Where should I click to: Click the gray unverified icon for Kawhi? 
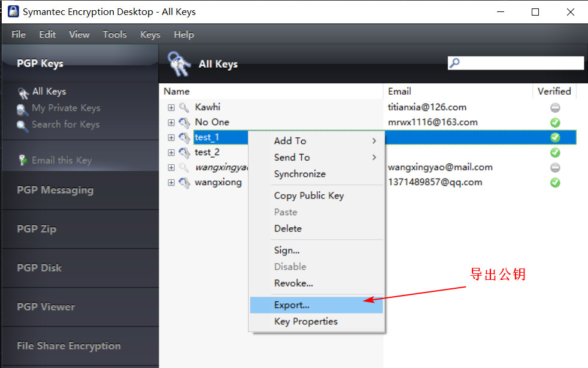pyautogui.click(x=555, y=108)
